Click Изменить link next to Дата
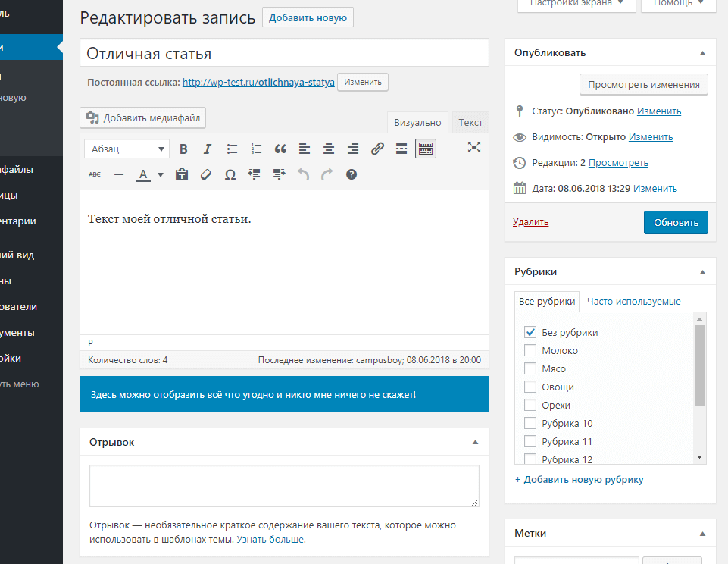This screenshot has width=728, height=564. click(655, 189)
